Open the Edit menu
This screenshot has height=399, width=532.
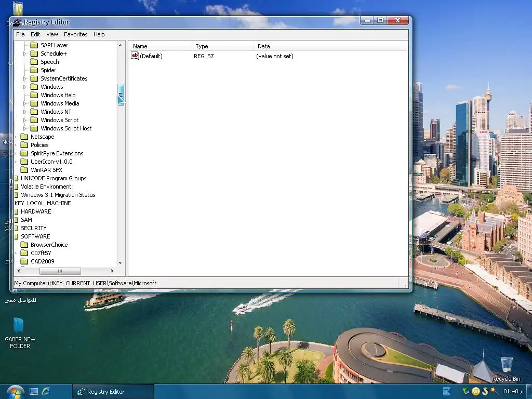(35, 34)
